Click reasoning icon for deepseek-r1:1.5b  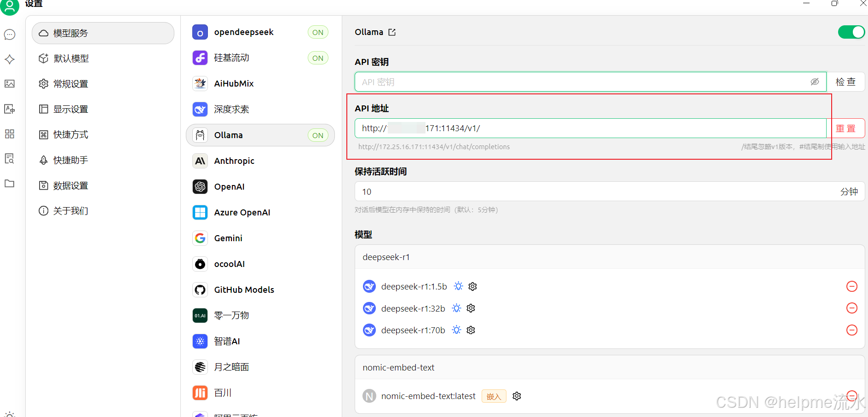coord(458,286)
